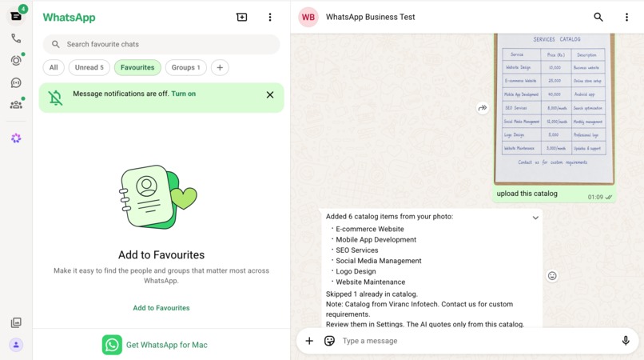Click the WhatsApp logo icon for Mac
Screen dimensions: 644x360
tap(112, 345)
